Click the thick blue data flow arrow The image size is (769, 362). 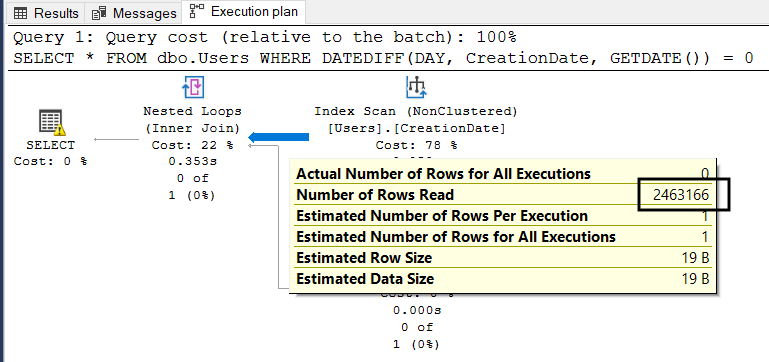(279, 137)
